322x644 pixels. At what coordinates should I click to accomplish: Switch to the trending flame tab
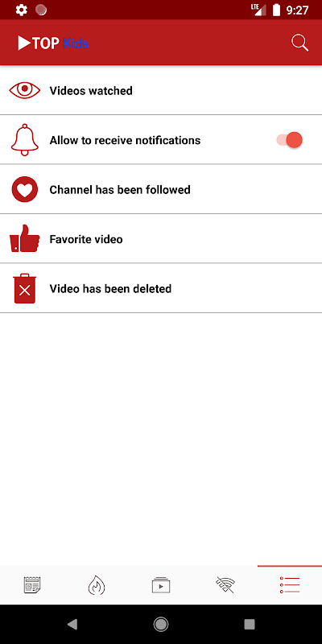[x=97, y=584]
